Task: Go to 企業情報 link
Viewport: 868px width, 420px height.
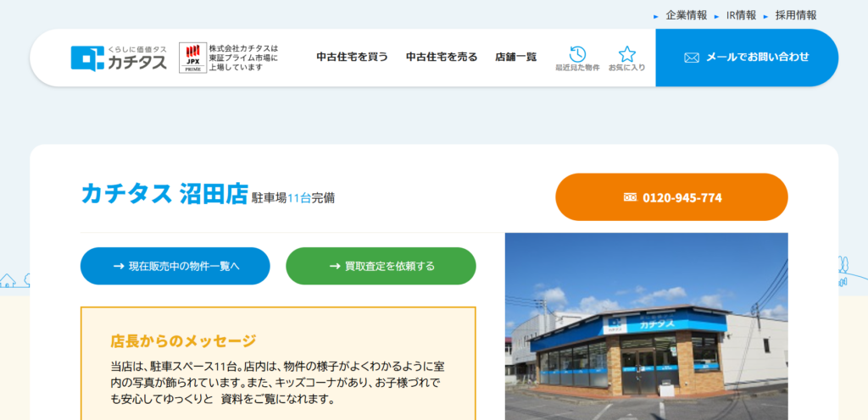Action: (686, 15)
